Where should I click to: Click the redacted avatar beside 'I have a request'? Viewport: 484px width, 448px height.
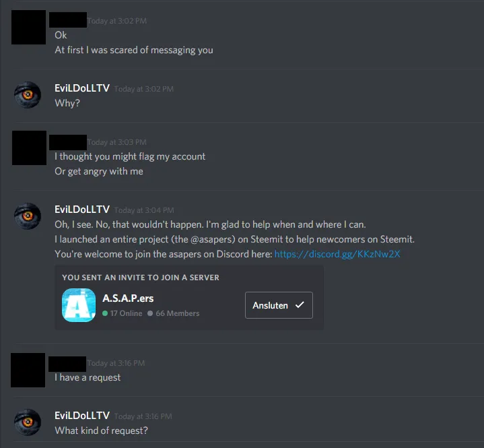click(28, 370)
